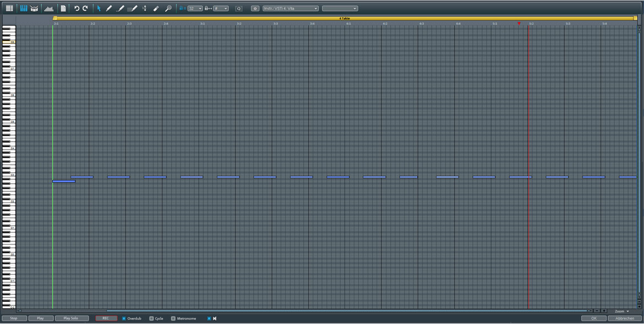The height and width of the screenshot is (324, 644).
Task: Toggle the speaker MIDI-thru checkbox
Action: pos(209,318)
